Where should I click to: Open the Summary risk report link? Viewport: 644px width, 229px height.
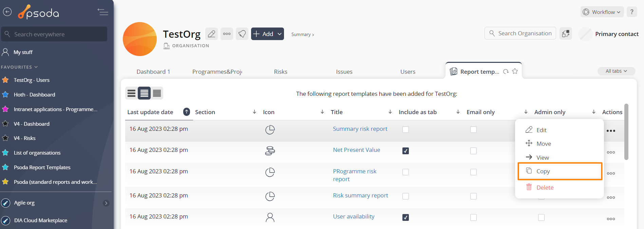(360, 129)
